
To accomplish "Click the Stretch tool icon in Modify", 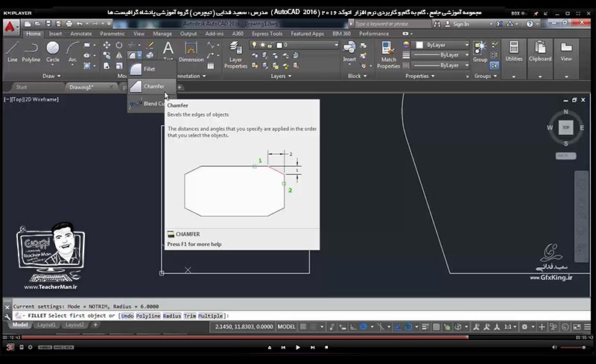I will [x=107, y=66].
